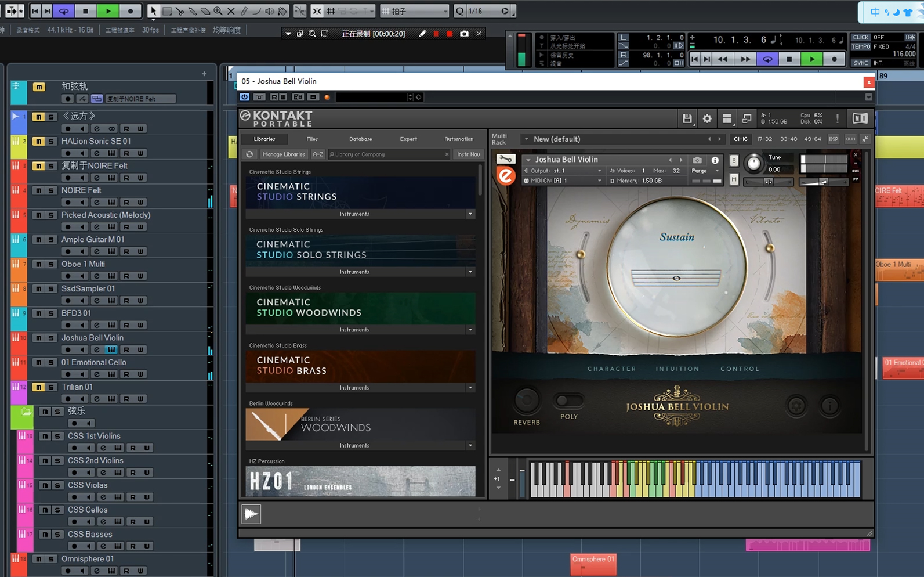
Task: Click the recorder overlay pencil icon
Action: (x=422, y=34)
